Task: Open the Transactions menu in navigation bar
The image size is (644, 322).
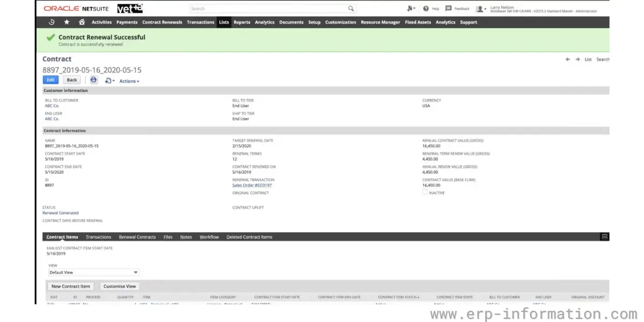Action: point(201,22)
